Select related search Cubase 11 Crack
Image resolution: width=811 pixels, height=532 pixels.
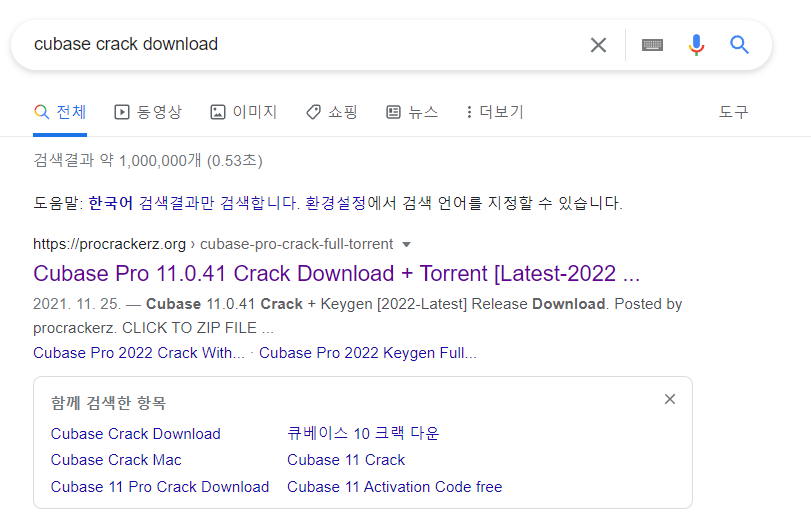click(x=346, y=460)
